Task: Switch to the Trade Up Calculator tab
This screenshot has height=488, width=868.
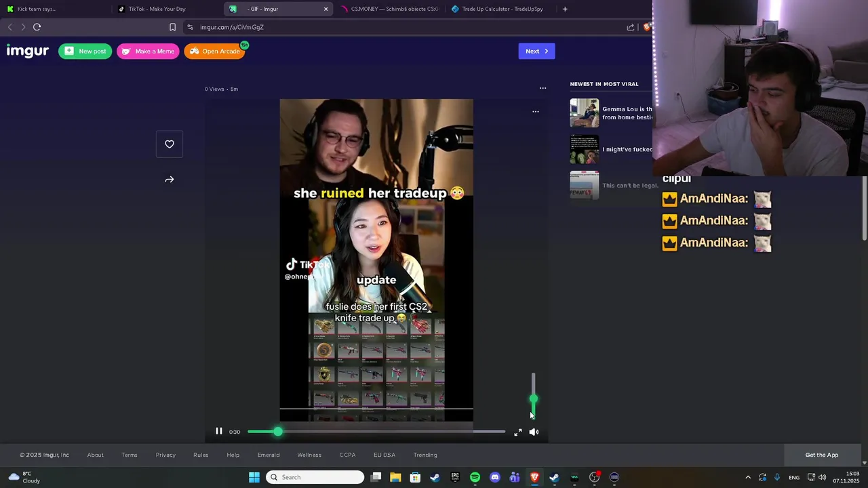Action: pyautogui.click(x=502, y=9)
